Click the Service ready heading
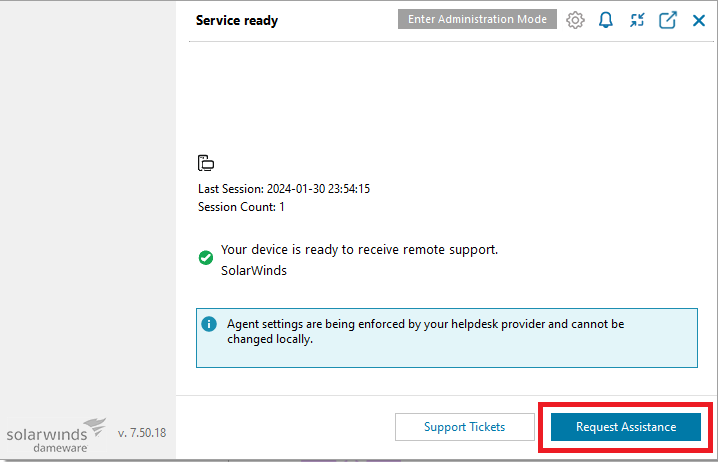Viewport: 718px width, 462px height. (x=237, y=21)
